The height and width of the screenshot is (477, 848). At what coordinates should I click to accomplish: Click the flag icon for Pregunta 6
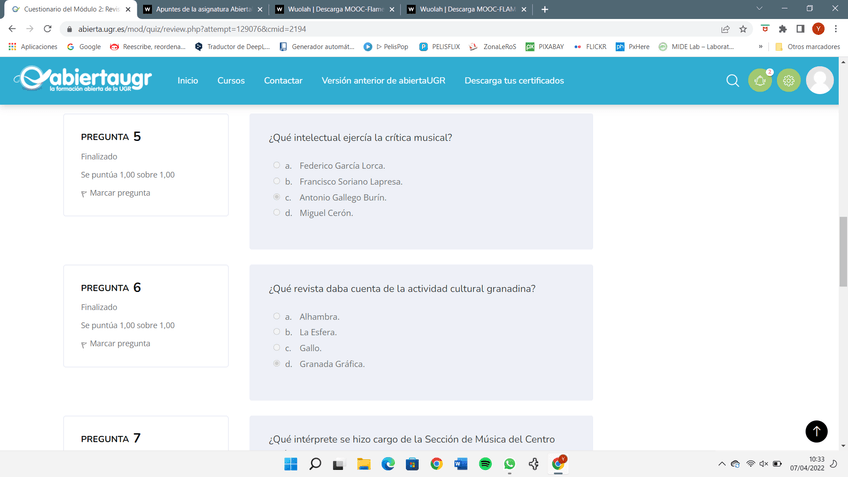click(x=84, y=344)
